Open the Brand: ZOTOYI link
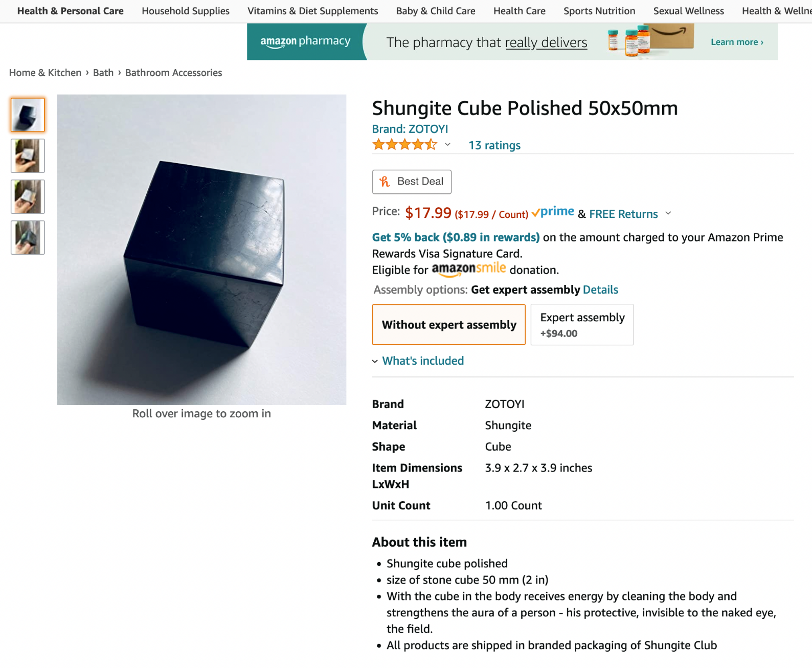The width and height of the screenshot is (812, 668). [410, 129]
